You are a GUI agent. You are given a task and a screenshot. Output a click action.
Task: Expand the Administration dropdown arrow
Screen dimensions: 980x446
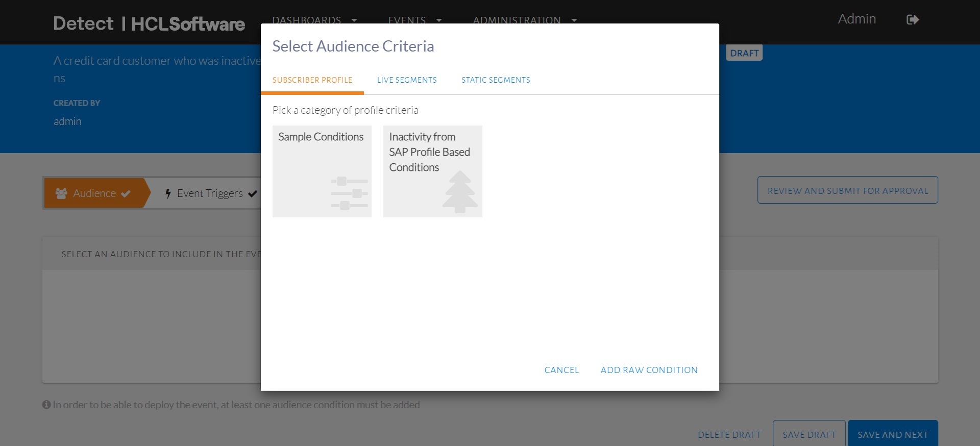click(x=574, y=20)
